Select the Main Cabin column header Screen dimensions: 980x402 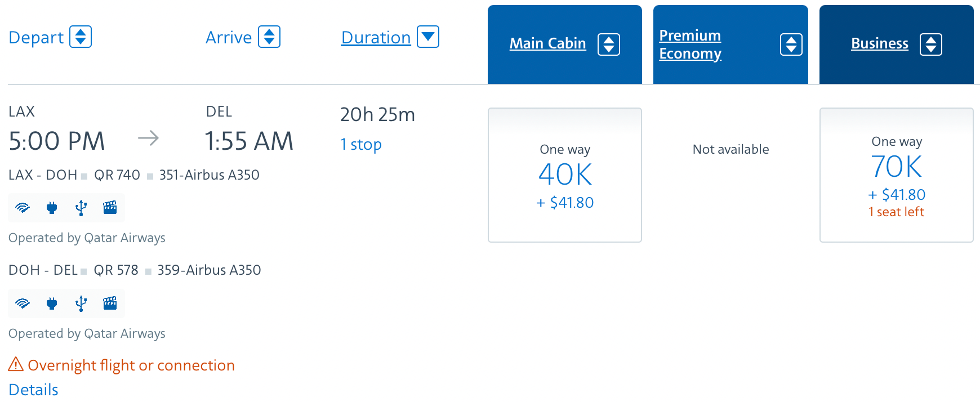(547, 43)
